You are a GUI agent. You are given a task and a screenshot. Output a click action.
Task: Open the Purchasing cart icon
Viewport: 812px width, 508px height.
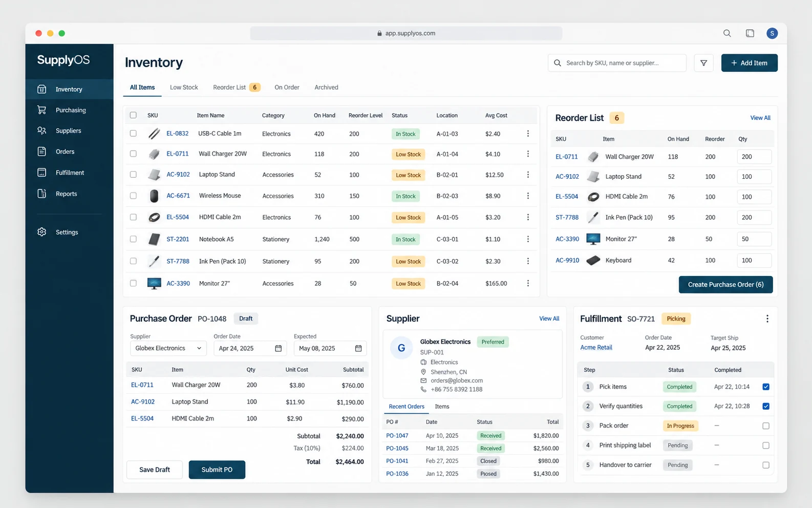pos(42,110)
